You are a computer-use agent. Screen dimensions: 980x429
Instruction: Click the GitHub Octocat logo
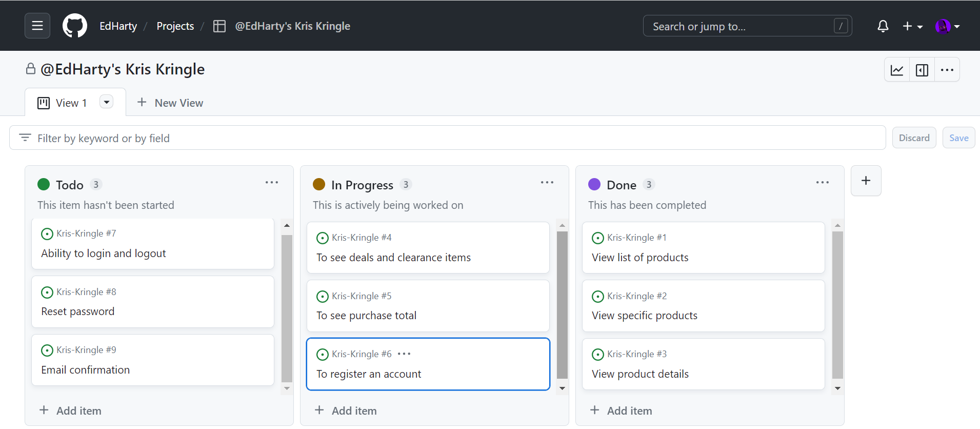(x=75, y=26)
